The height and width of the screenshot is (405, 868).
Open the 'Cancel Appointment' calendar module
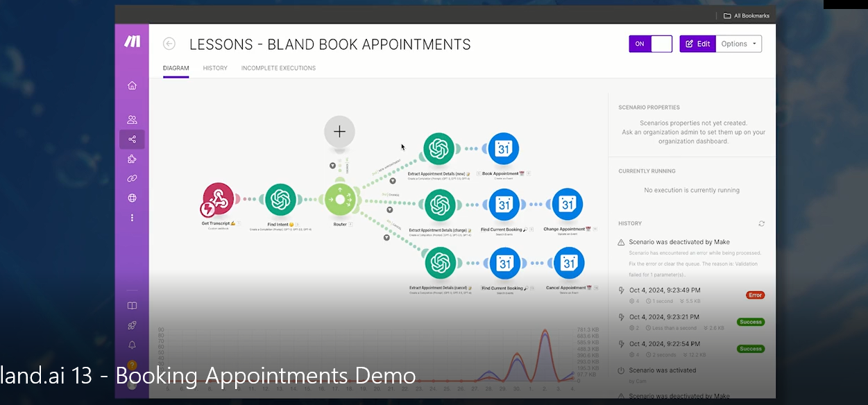click(x=568, y=264)
